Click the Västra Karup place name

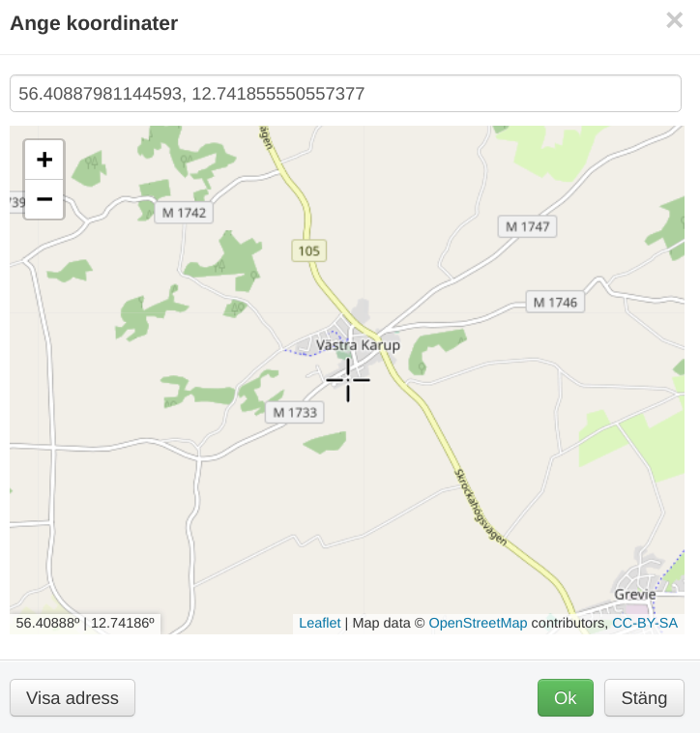(358, 345)
